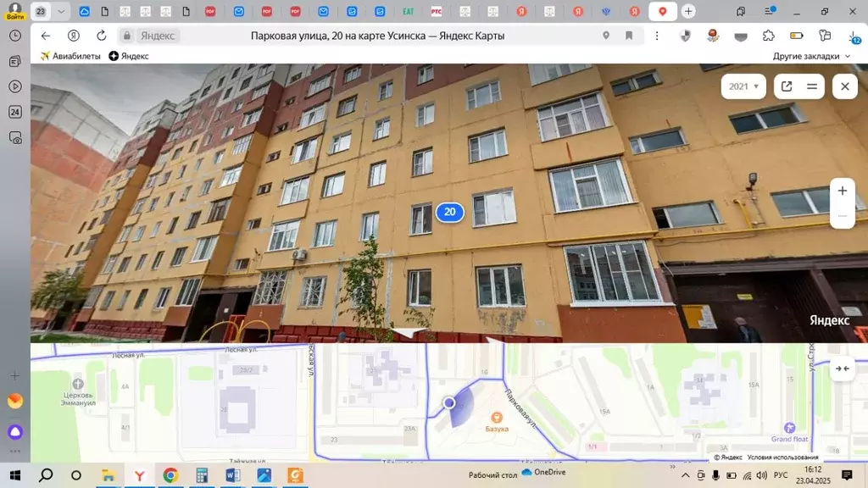The image size is (868, 488).
Task: Toggle bookmark for this page
Action: (629, 36)
